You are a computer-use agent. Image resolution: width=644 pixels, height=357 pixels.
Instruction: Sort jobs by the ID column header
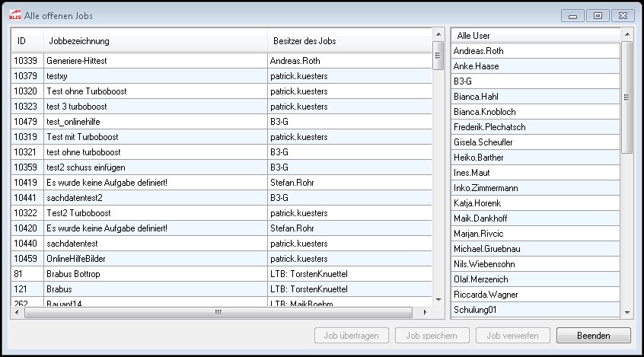[x=22, y=40]
